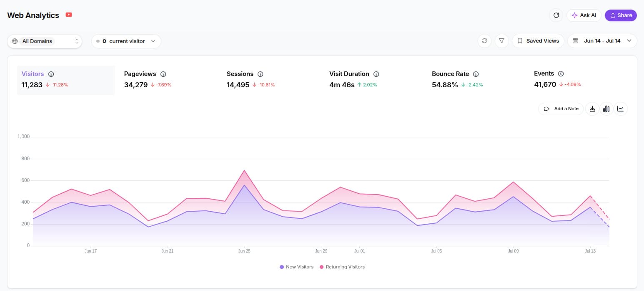The width and height of the screenshot is (644, 291).
Task: Click the purple Share button
Action: click(x=621, y=15)
